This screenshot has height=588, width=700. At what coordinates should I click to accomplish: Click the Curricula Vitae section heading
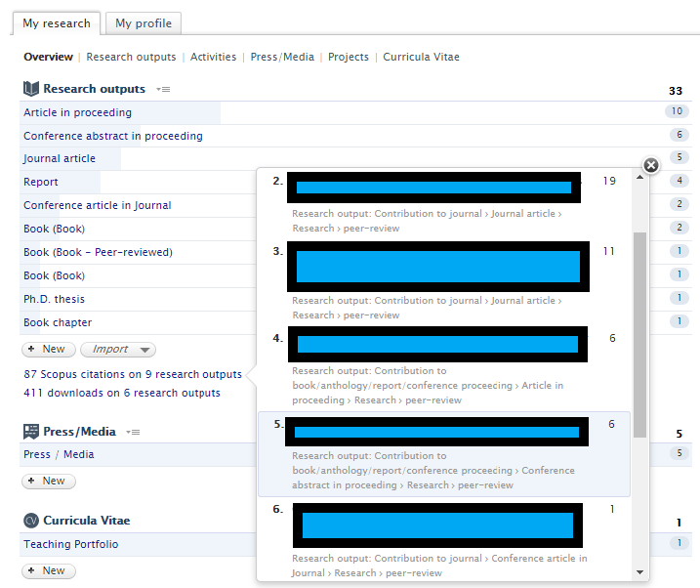click(x=87, y=521)
